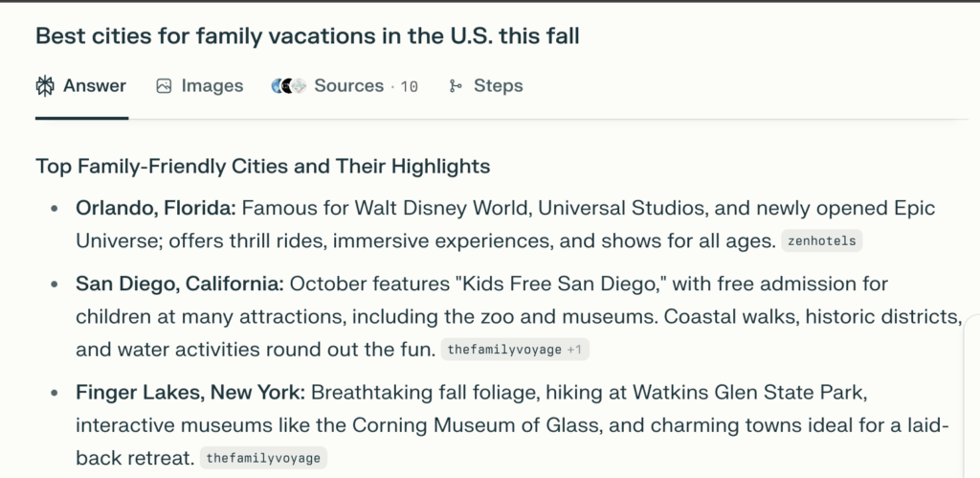The height and width of the screenshot is (478, 980).
Task: Switch to the Steps tab
Action: (x=498, y=86)
